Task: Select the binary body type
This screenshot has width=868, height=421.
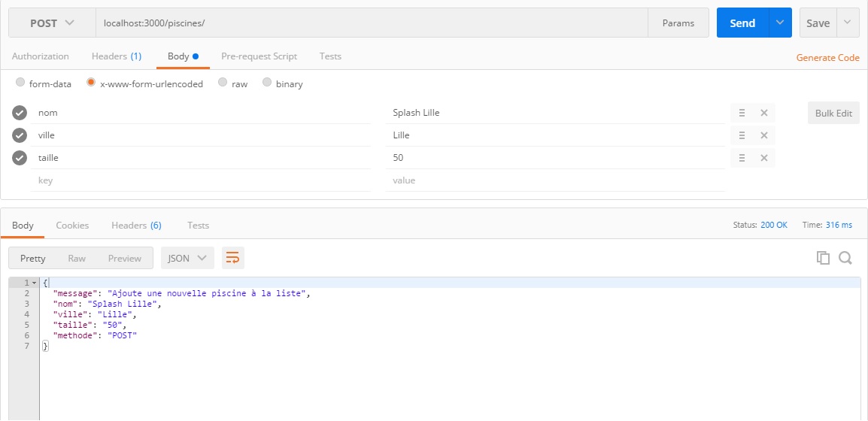Action: [x=267, y=83]
